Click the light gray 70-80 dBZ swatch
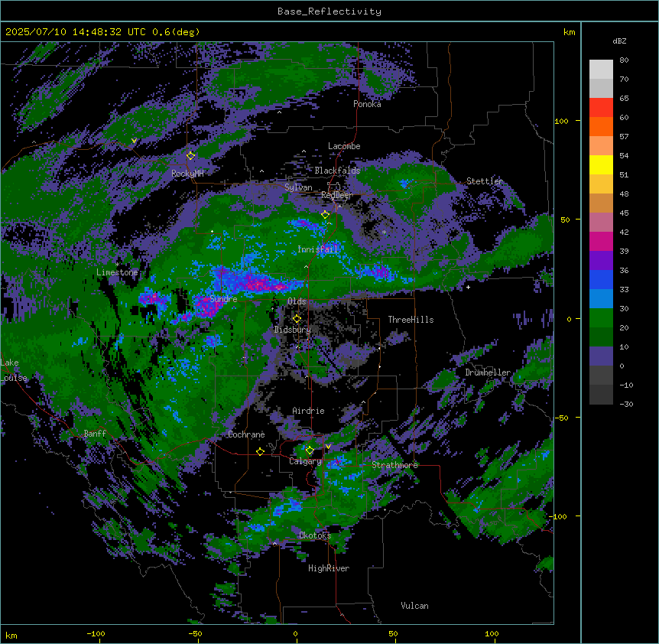The width and height of the screenshot is (659, 644). click(601, 69)
